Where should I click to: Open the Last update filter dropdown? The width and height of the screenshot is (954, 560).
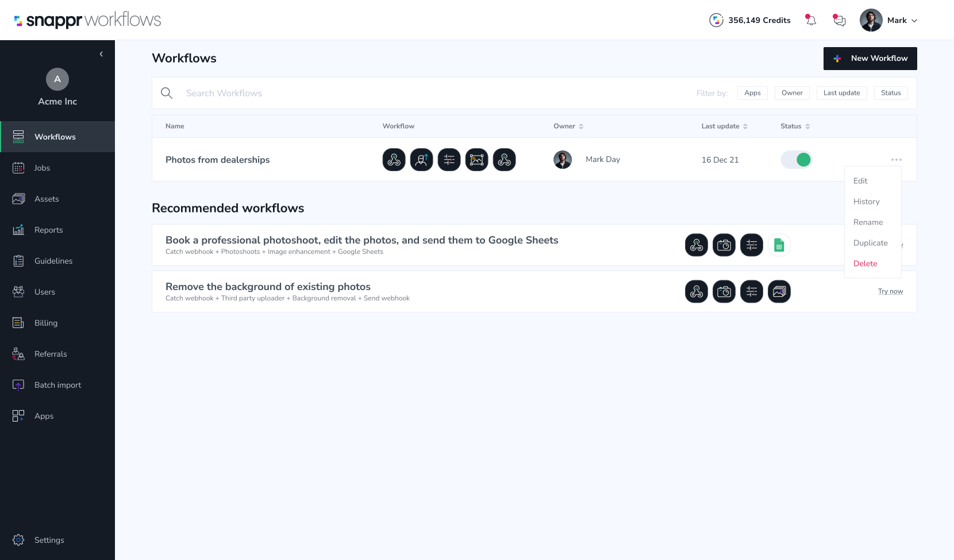click(841, 93)
